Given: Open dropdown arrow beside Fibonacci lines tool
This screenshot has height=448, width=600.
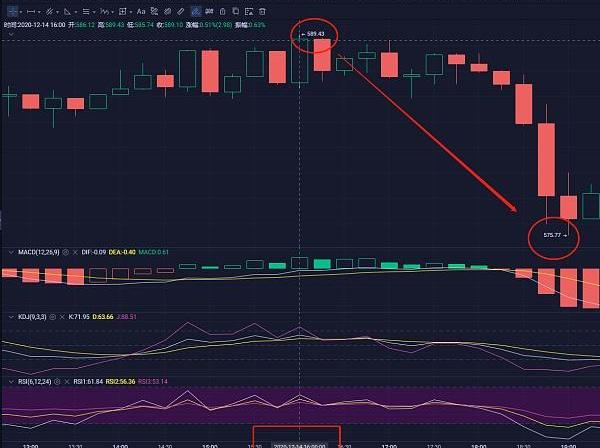Looking at the screenshot, I should [x=94, y=12].
